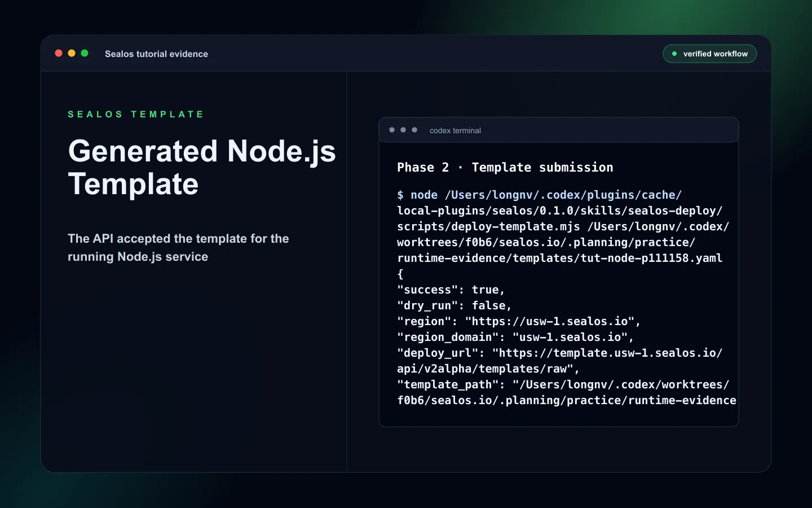Click the red close dot in title bar
The image size is (812, 508).
tap(59, 53)
